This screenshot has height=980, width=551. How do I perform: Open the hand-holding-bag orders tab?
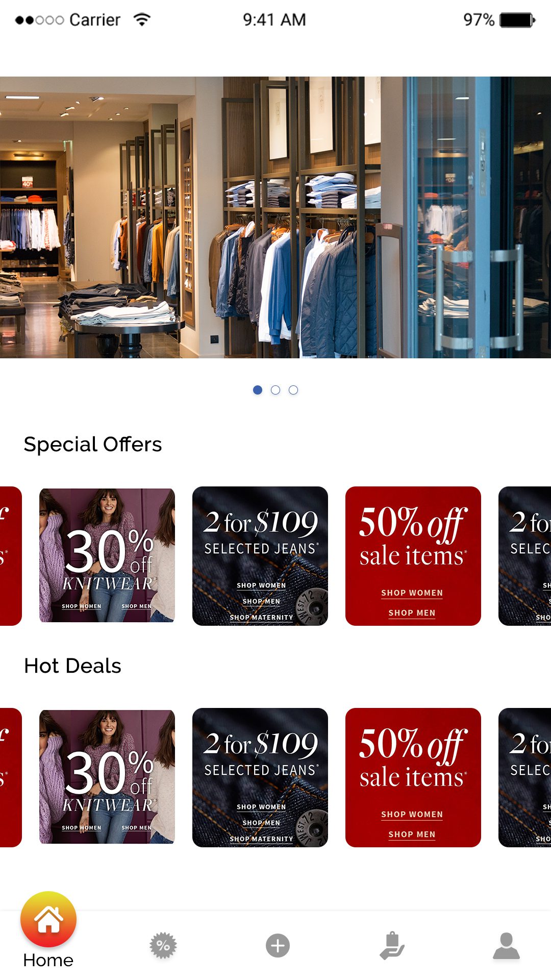point(392,946)
